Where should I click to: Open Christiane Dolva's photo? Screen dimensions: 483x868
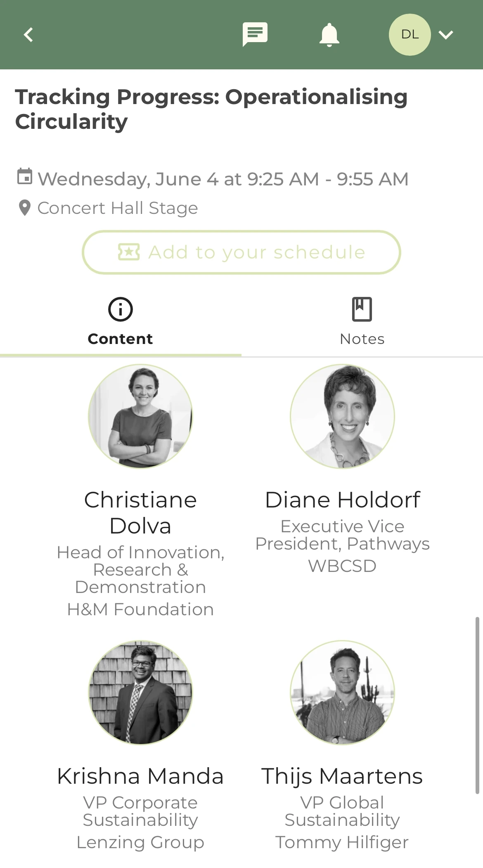click(x=140, y=416)
